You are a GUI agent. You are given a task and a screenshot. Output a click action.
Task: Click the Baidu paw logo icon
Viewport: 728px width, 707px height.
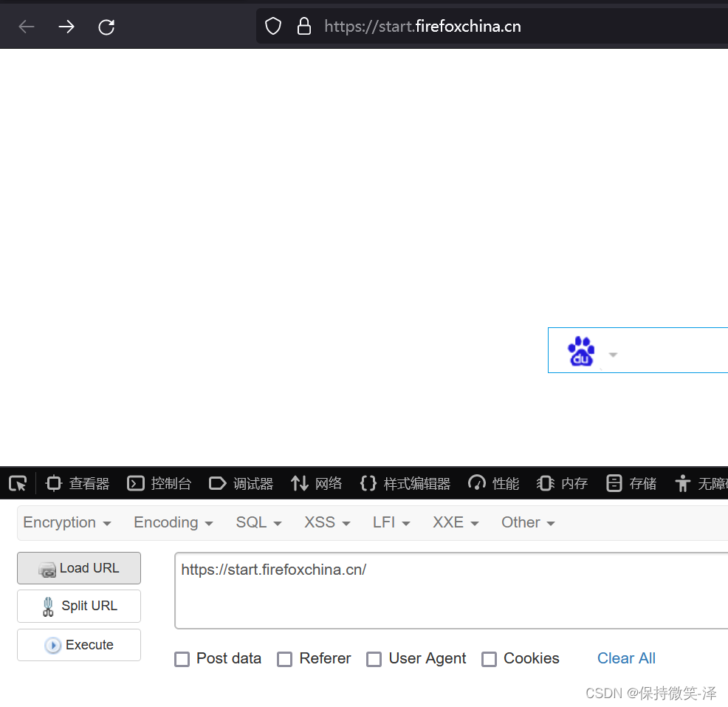581,351
